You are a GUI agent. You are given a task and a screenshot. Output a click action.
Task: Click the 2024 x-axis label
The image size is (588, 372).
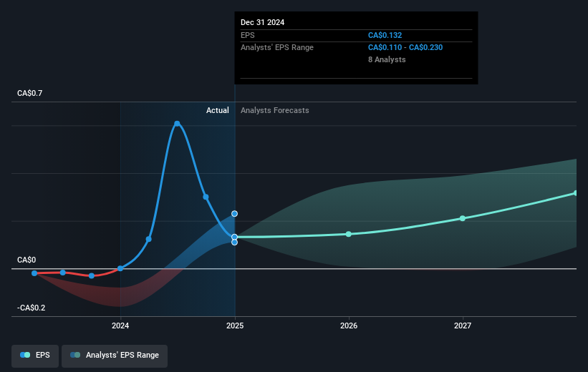[x=120, y=326]
